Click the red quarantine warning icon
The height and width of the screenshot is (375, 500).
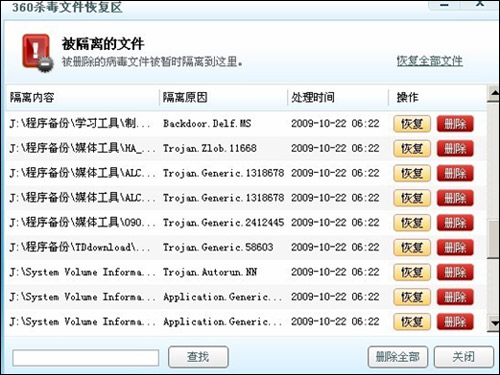click(x=38, y=53)
